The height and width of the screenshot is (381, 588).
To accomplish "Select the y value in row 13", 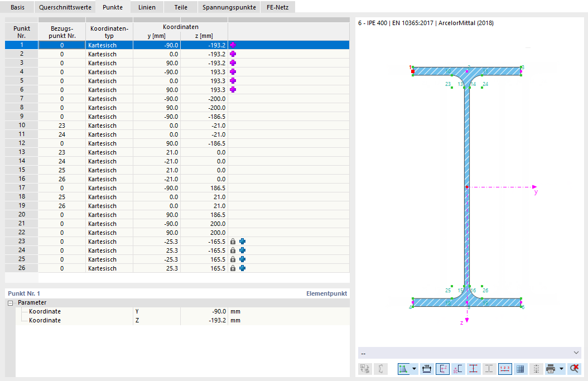I will tap(157, 152).
